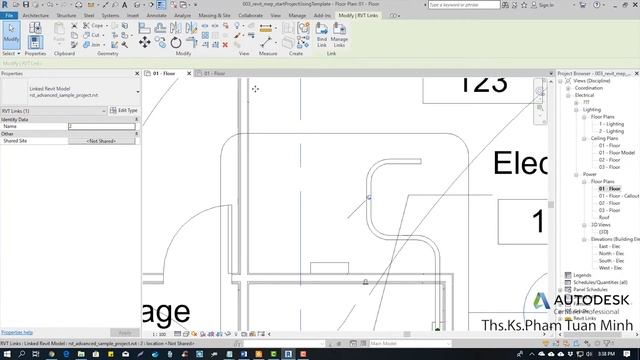Open Action Center notification icon in taskbar
Screen dimensions: 640x360
pyautogui.click(x=627, y=354)
